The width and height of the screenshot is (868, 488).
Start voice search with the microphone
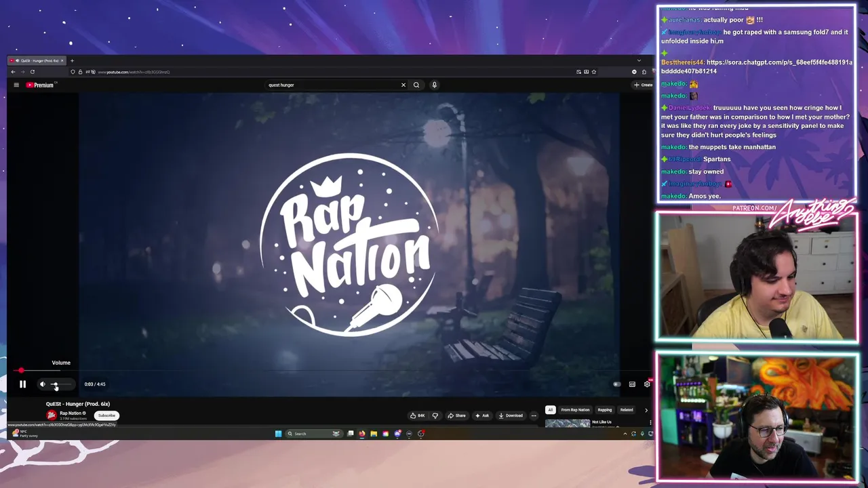pos(435,85)
